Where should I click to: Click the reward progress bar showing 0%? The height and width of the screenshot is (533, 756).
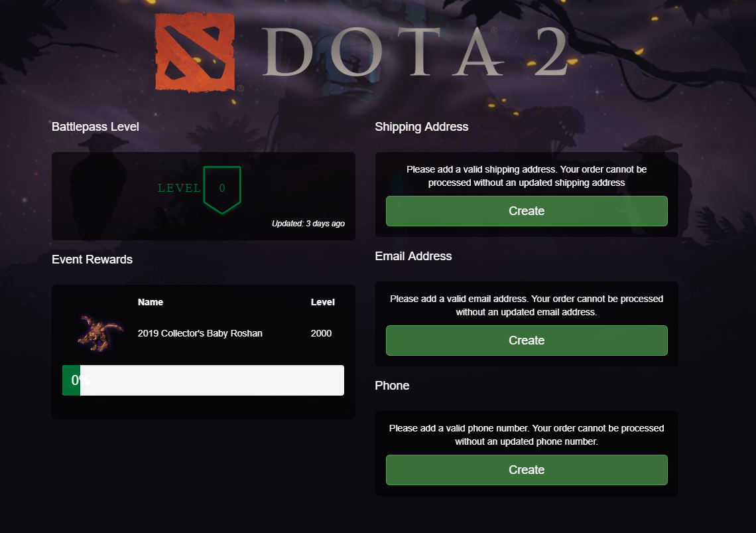pyautogui.click(x=203, y=380)
